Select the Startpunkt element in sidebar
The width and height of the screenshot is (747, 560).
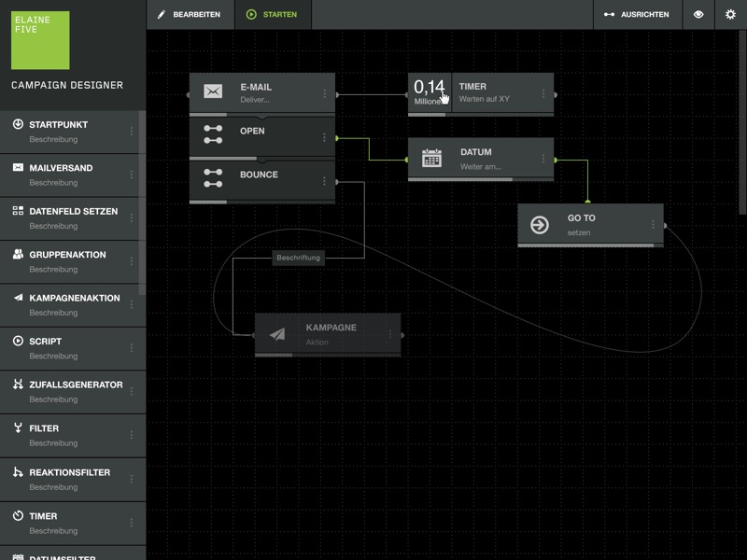coord(71,132)
